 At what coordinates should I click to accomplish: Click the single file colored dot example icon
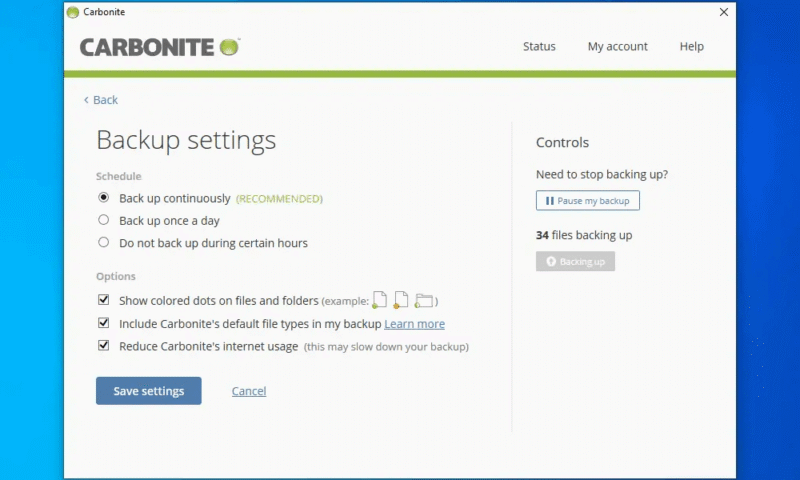(x=379, y=300)
